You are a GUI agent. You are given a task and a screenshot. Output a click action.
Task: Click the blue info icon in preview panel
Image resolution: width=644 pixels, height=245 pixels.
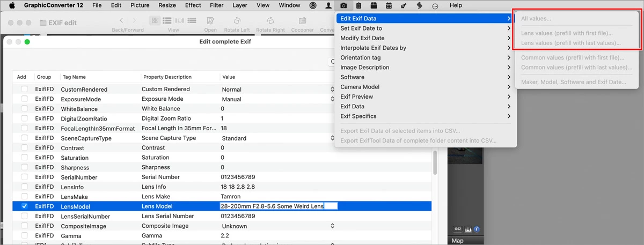coord(476,229)
